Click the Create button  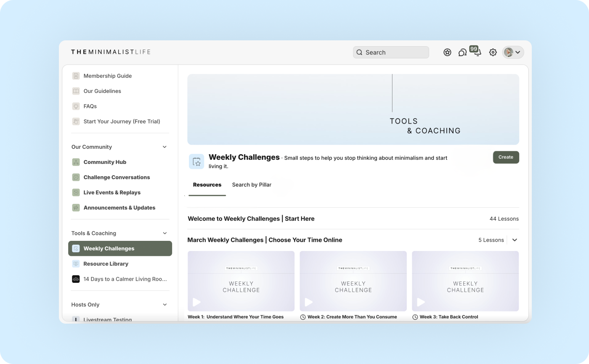(x=506, y=157)
